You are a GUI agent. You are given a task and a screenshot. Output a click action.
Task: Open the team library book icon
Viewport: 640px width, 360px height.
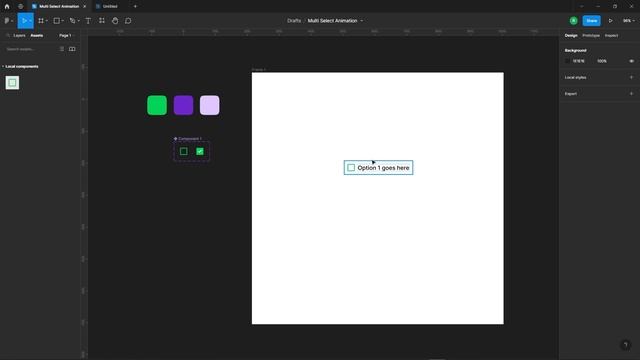[x=72, y=49]
